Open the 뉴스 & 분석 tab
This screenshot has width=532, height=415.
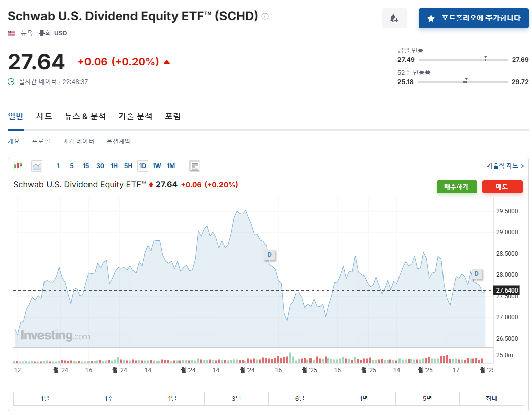click(x=85, y=116)
